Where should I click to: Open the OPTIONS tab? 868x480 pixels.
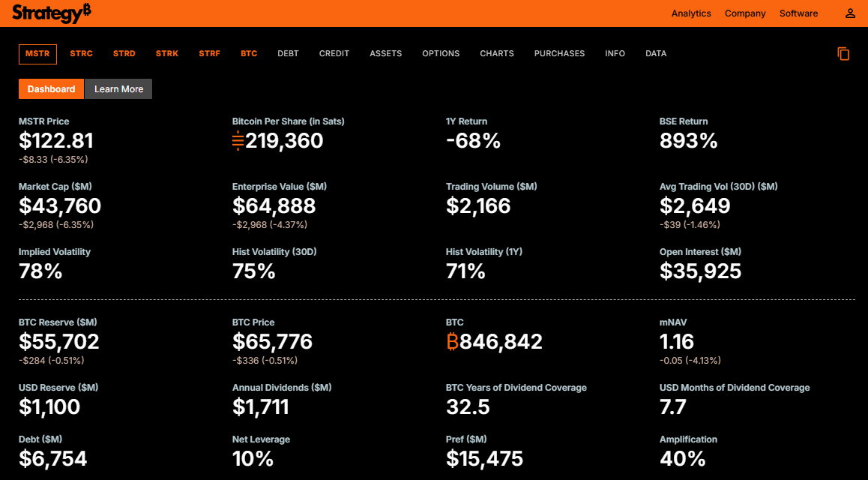tap(441, 54)
